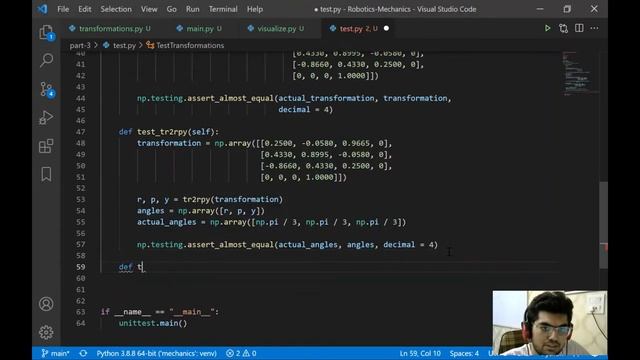Run Python file with play button
This screenshot has width=640, height=360.
[547, 28]
